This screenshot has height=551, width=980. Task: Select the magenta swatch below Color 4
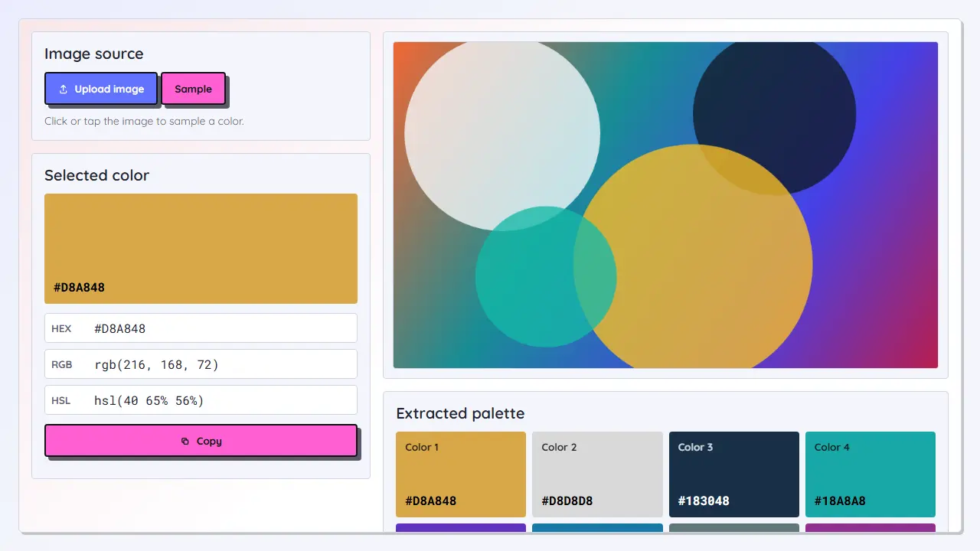[x=871, y=527]
